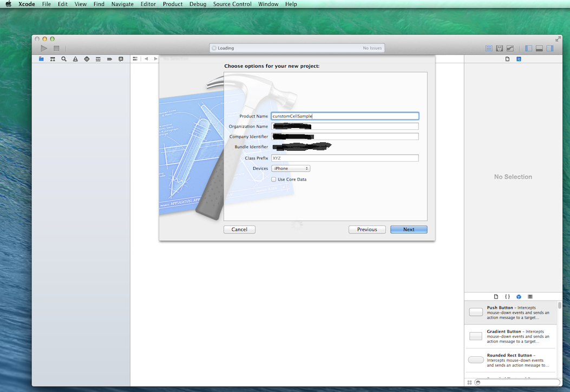
Task: Open the Editor menu
Action: pyautogui.click(x=148, y=4)
